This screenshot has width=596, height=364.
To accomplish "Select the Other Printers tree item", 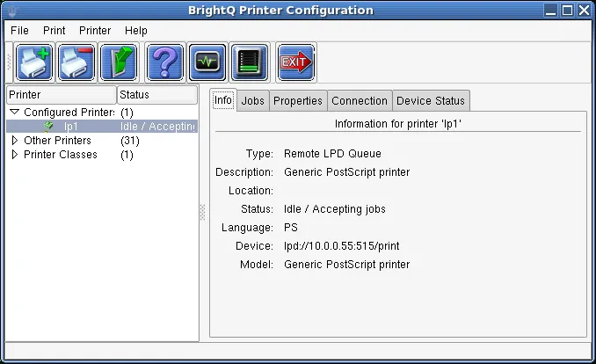I will [57, 141].
